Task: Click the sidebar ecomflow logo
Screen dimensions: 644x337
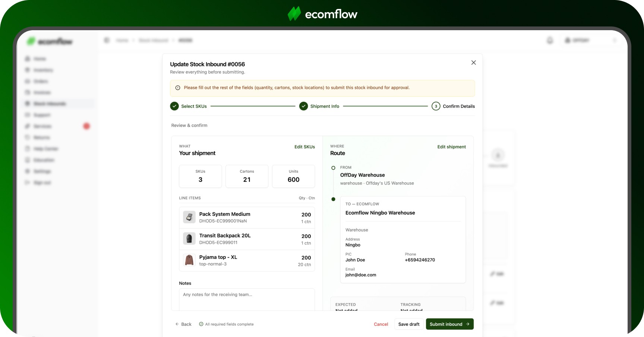Action: coord(50,41)
